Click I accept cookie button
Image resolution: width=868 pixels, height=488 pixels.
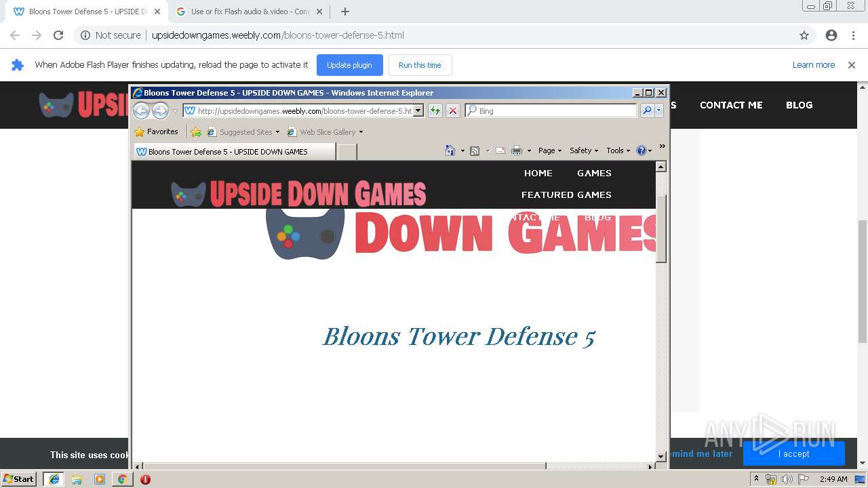tap(793, 453)
